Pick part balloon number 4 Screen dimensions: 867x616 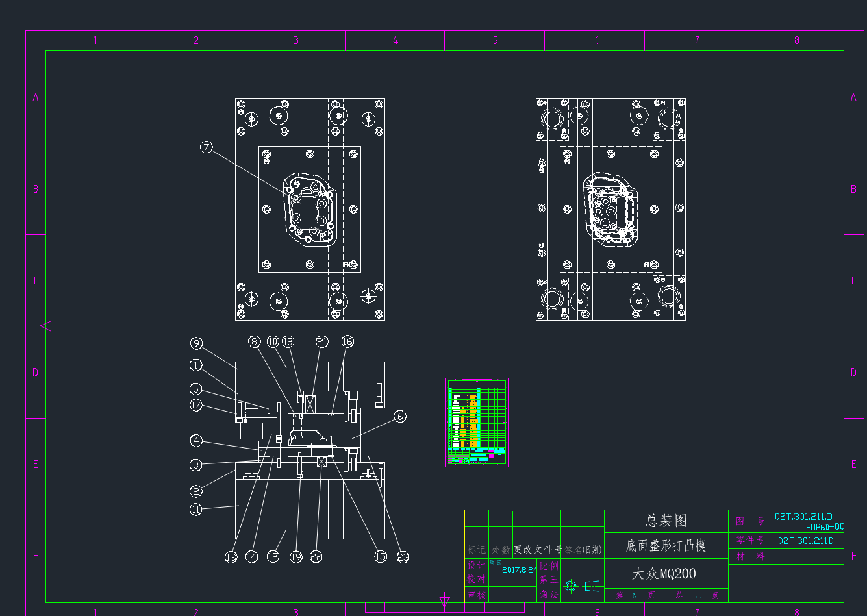(x=196, y=441)
